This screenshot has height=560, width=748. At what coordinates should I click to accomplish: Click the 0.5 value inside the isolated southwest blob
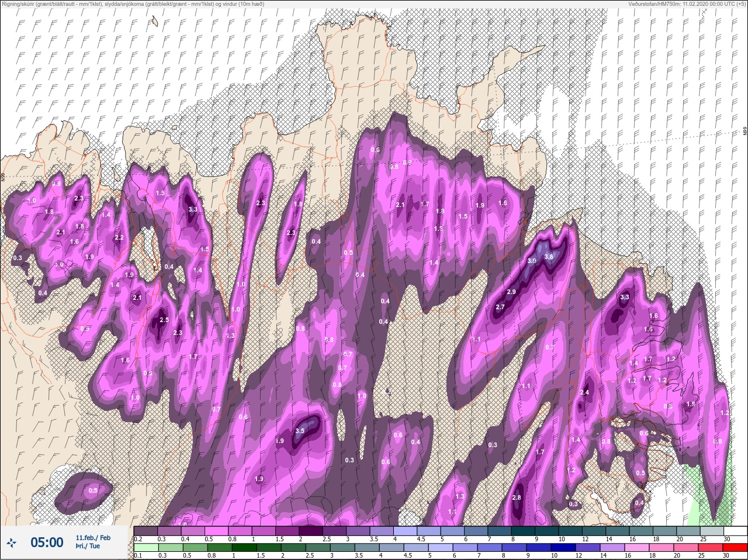click(93, 490)
